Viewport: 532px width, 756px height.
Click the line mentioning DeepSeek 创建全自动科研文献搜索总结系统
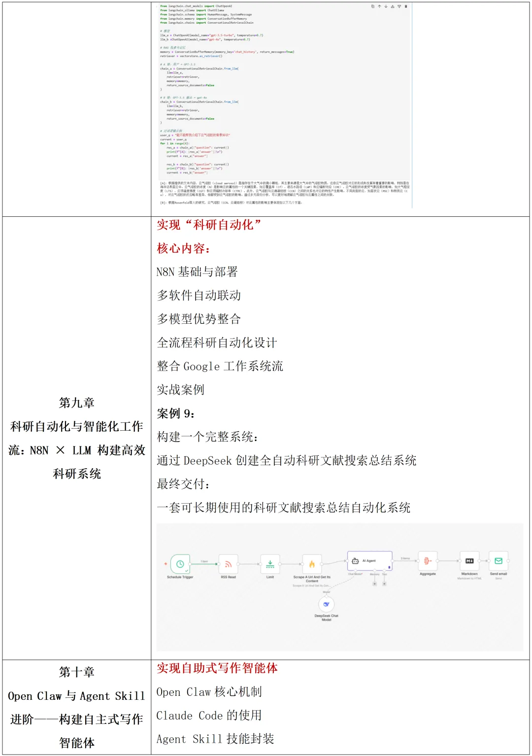[x=287, y=460]
